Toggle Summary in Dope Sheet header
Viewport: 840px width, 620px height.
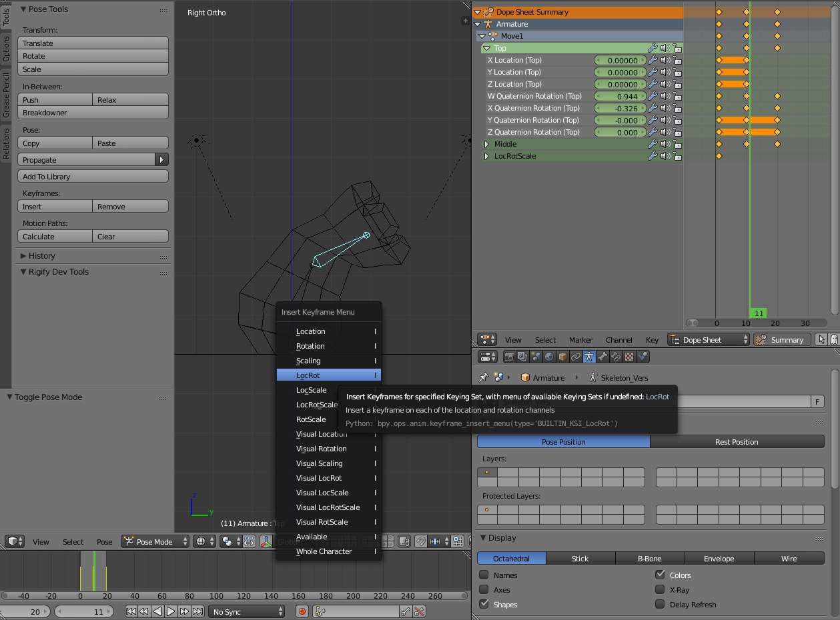[782, 339]
